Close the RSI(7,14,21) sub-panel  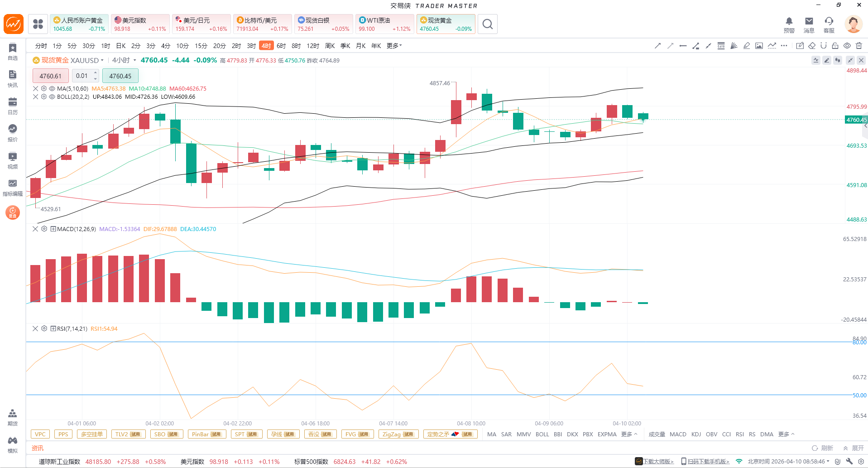coord(35,329)
